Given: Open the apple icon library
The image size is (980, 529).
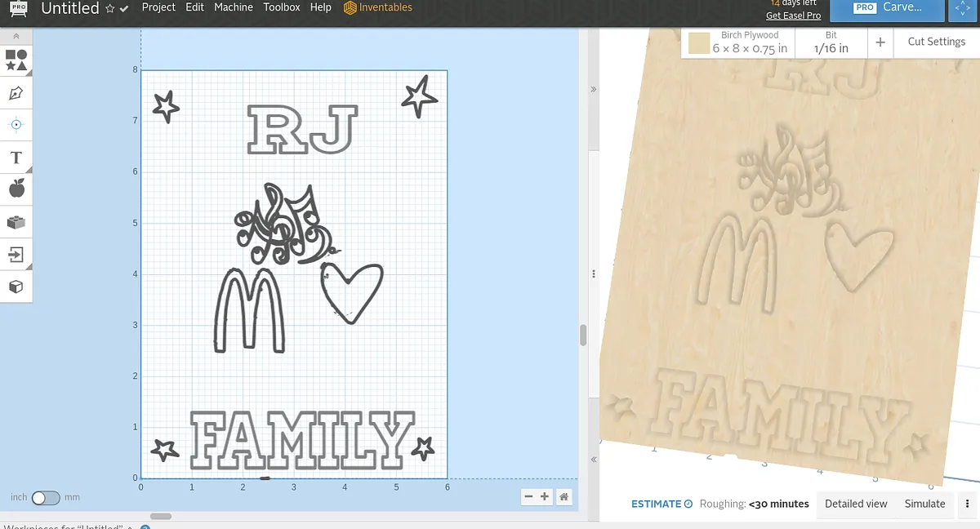Looking at the screenshot, I should tap(16, 189).
